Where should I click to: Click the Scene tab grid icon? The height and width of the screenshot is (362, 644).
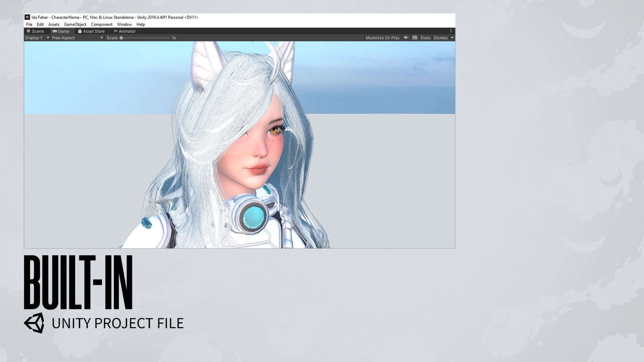[x=29, y=31]
